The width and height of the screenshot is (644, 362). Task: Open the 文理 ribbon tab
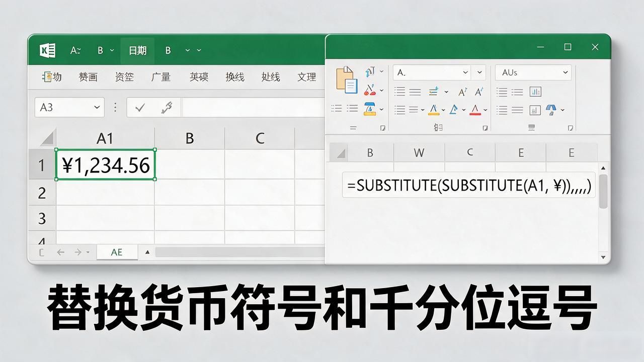click(306, 77)
